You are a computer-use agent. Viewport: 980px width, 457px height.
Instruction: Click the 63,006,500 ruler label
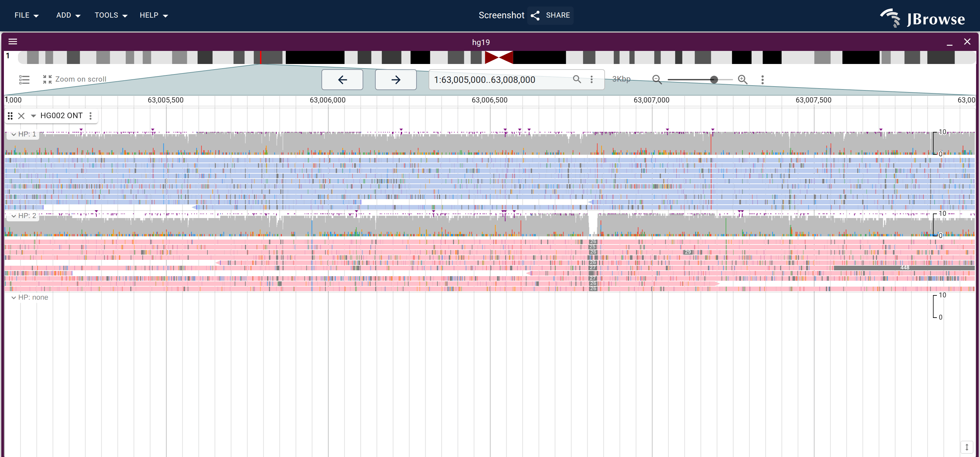490,100
